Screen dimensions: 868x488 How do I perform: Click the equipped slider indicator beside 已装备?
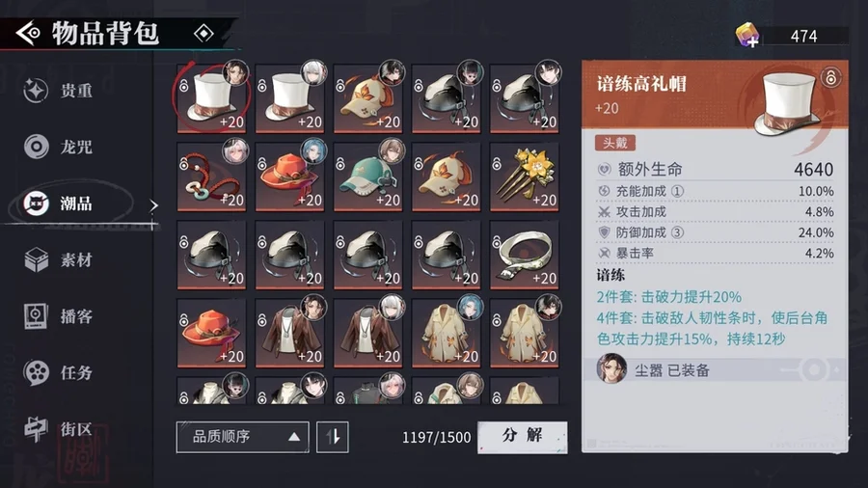click(814, 369)
